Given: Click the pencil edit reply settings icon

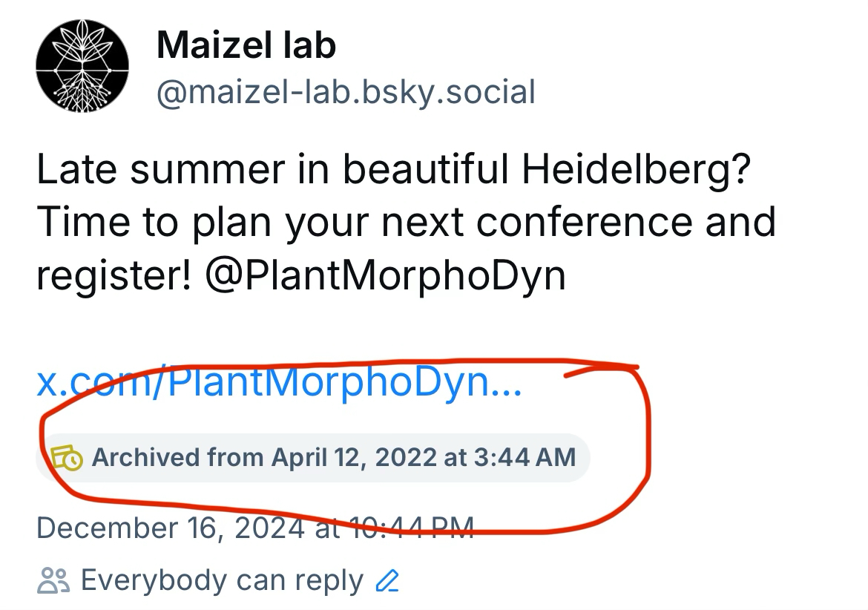Looking at the screenshot, I should [387, 580].
